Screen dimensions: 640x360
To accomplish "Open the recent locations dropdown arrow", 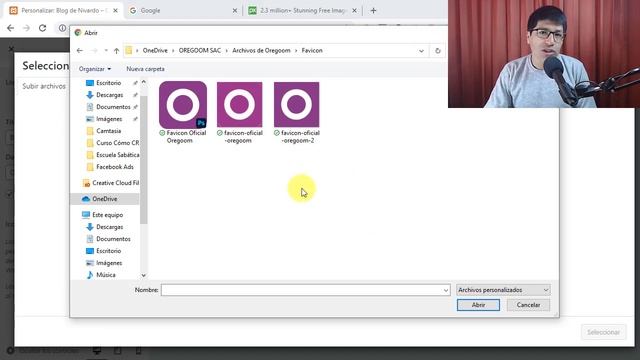I will [106, 51].
